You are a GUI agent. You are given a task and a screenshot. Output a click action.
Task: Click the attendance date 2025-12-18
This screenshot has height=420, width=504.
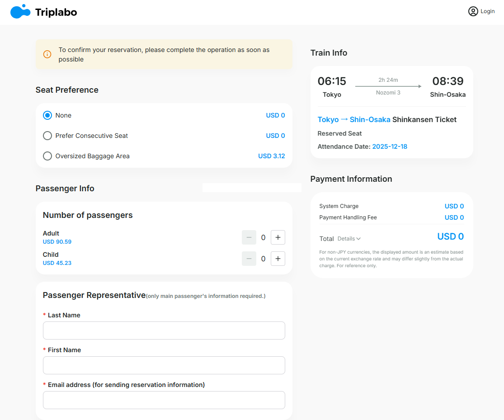(x=390, y=146)
